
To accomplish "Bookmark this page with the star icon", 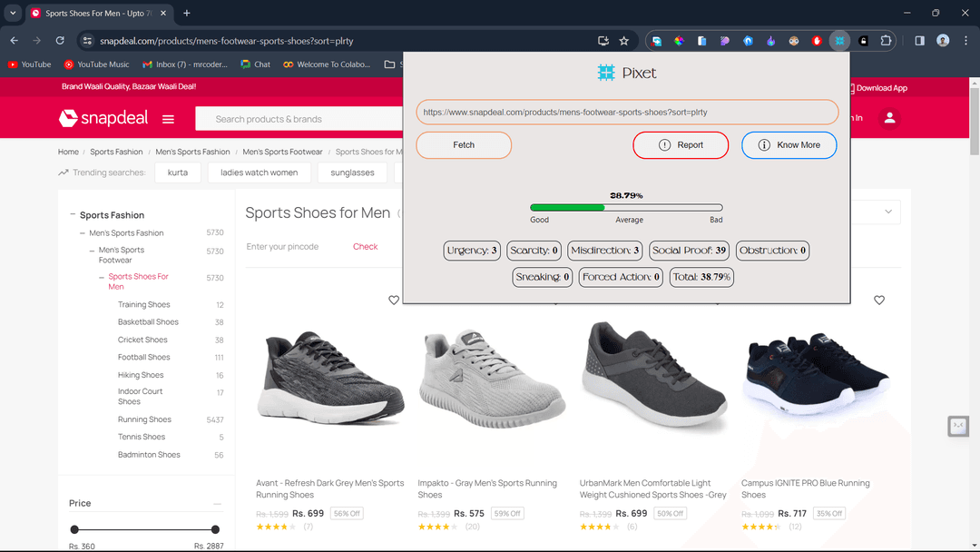I will click(623, 41).
